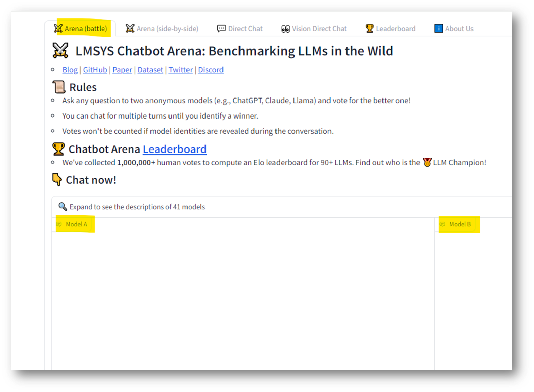This screenshot has width=534, height=392.
Task: Click the scroll icon next to Rules
Action: point(59,87)
